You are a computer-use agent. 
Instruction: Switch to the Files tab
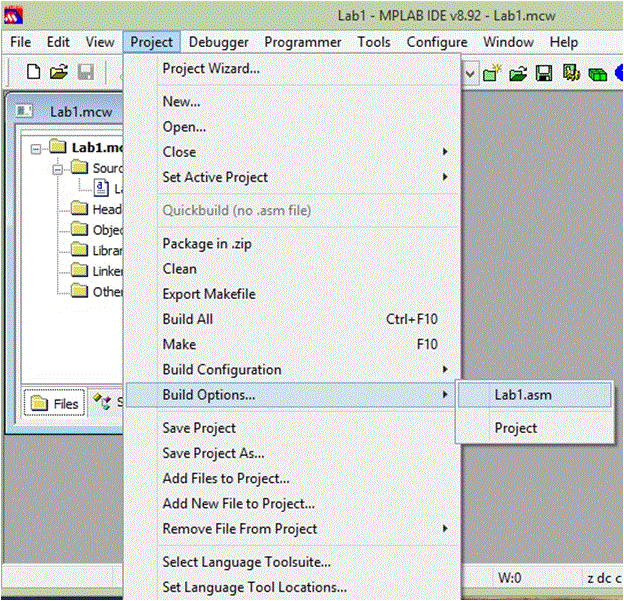coord(55,403)
